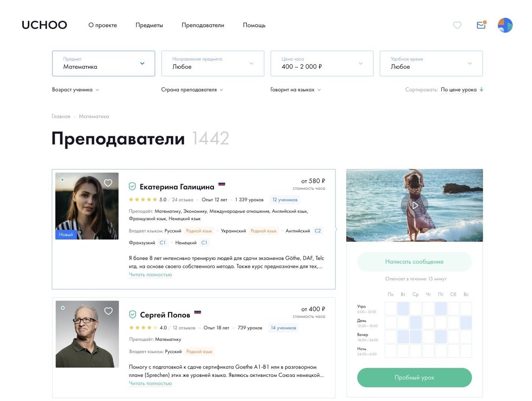Viewport: 532px width, 401px height.
Task: Open the user profile avatar
Action: click(505, 25)
